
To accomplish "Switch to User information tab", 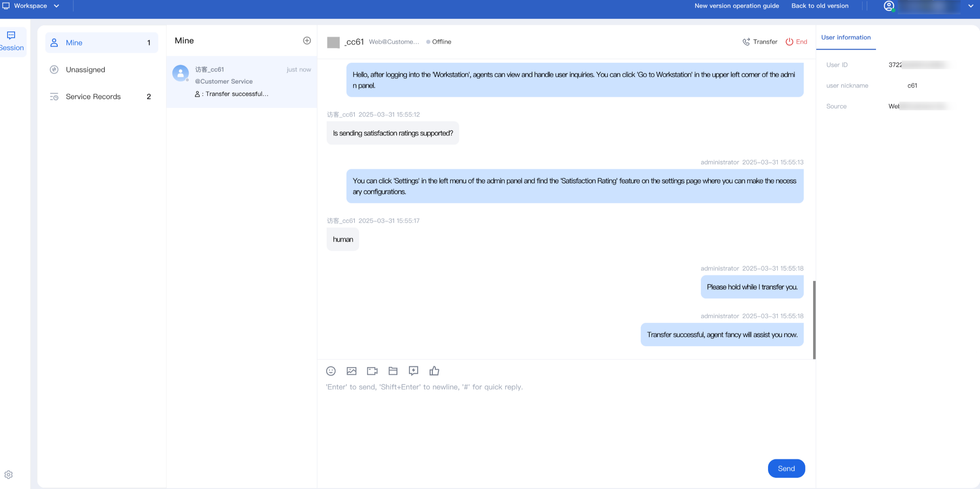I will (x=846, y=38).
